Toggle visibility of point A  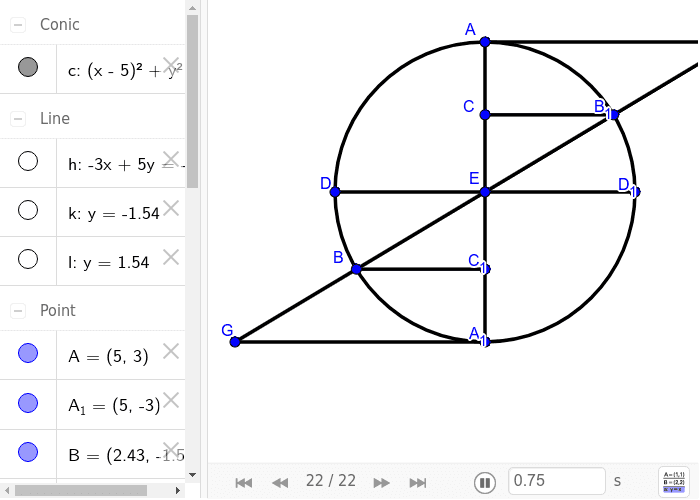pyautogui.click(x=28, y=353)
